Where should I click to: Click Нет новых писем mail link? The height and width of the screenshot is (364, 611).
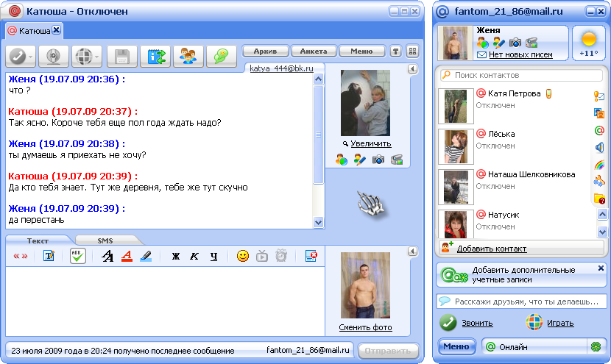[520, 55]
